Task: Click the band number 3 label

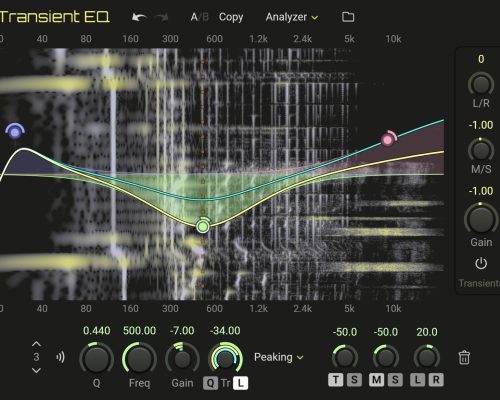Action: pyautogui.click(x=36, y=357)
